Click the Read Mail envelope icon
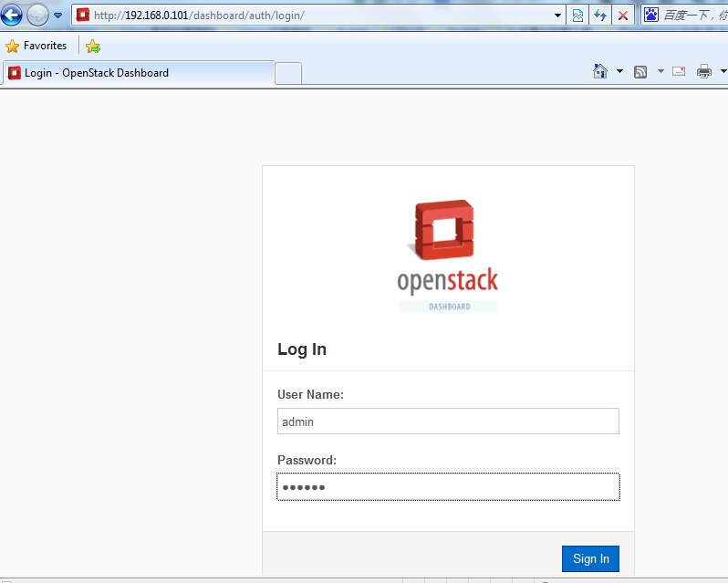Viewport: 728px width, 583px height. (x=679, y=71)
